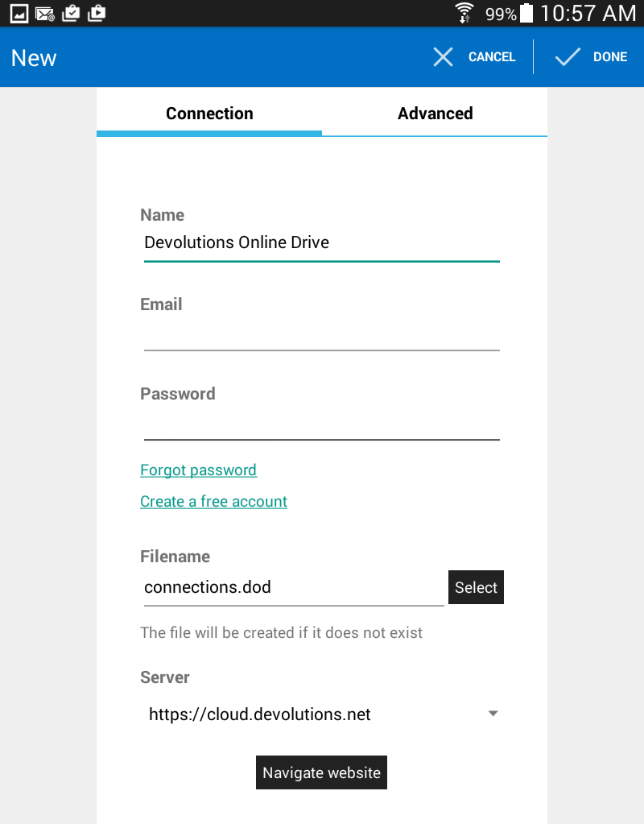The height and width of the screenshot is (824, 644).
Task: Tap the Wi-Fi signal icon
Action: coord(464,13)
